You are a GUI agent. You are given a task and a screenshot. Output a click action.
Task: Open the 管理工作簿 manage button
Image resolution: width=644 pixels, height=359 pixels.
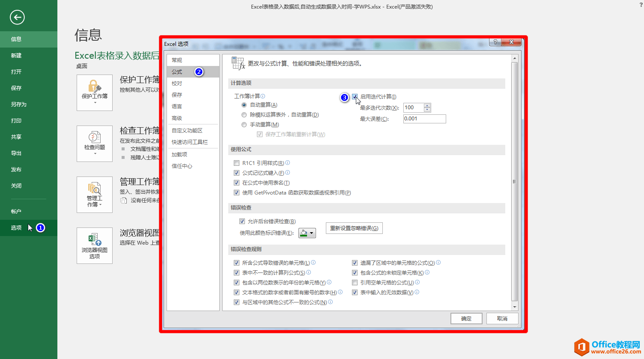tap(95, 194)
